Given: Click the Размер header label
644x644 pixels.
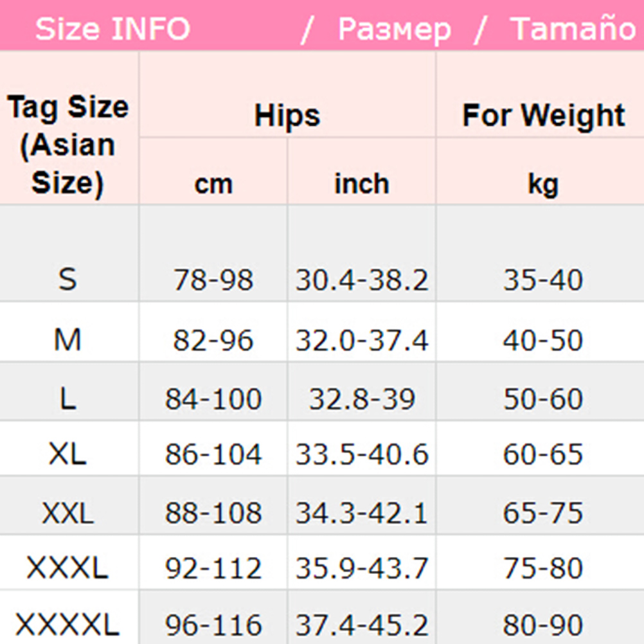Looking at the screenshot, I should 394,29.
